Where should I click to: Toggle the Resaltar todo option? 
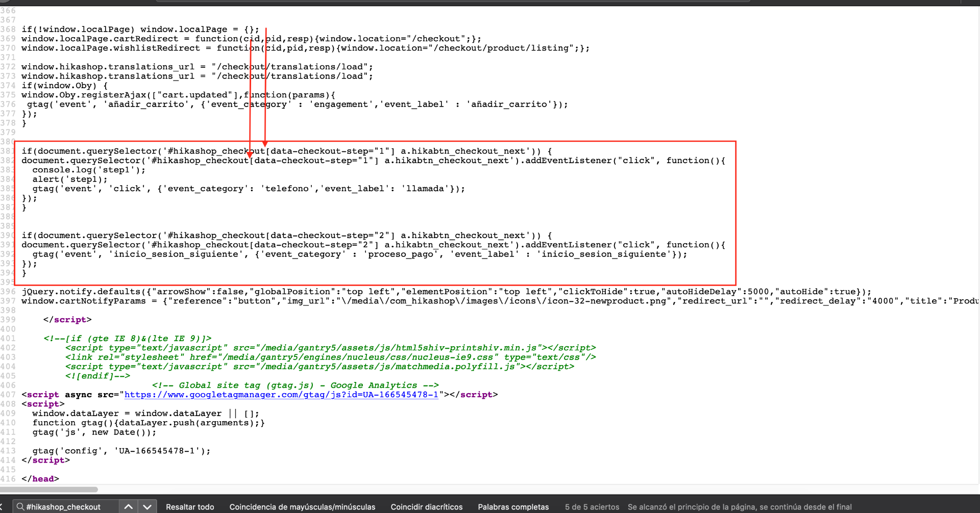tap(190, 507)
